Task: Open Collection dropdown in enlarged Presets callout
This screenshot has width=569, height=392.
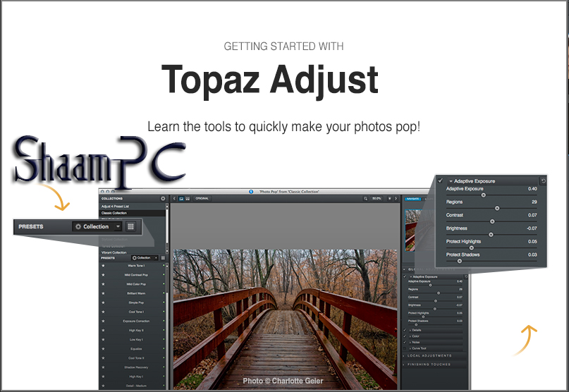Action: (x=97, y=226)
